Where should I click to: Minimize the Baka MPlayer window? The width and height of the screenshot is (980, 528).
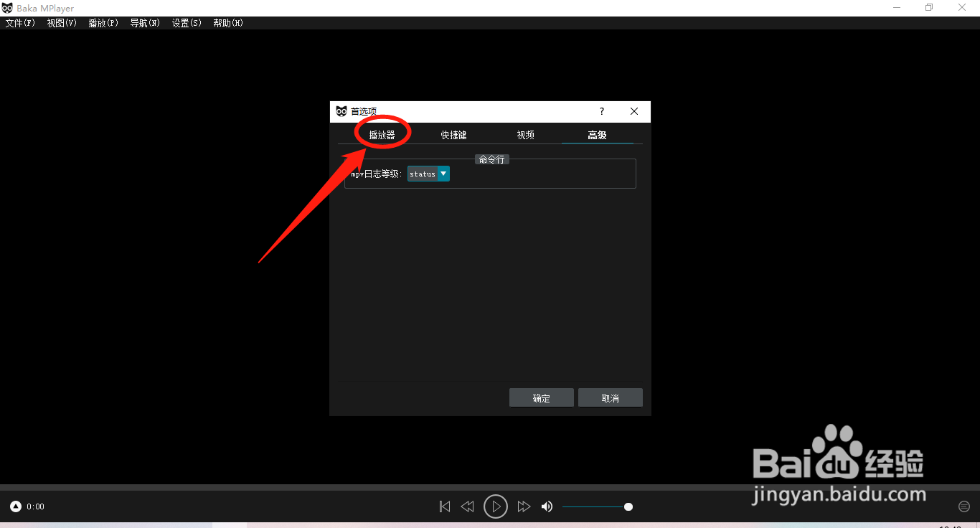(x=897, y=8)
